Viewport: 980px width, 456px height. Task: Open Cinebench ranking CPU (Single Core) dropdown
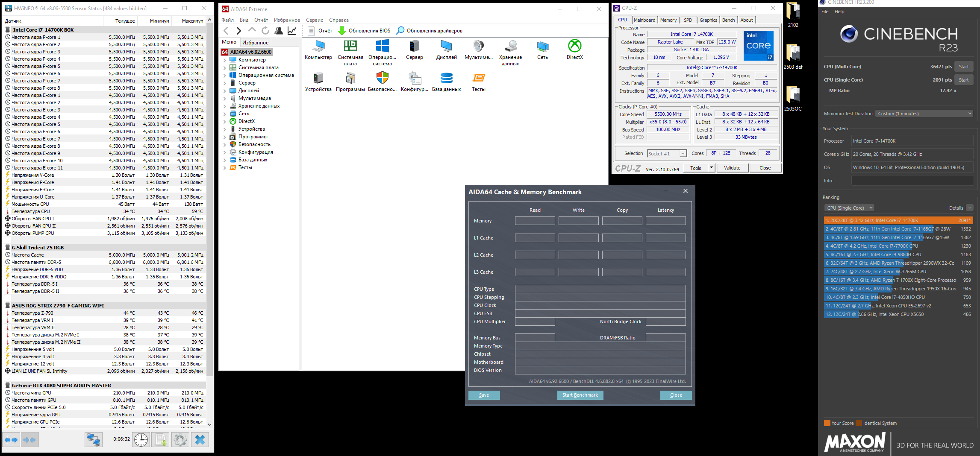[849, 208]
